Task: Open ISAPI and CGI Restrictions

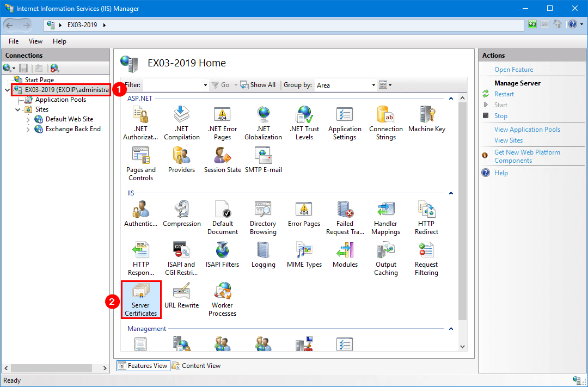Action: point(182,259)
